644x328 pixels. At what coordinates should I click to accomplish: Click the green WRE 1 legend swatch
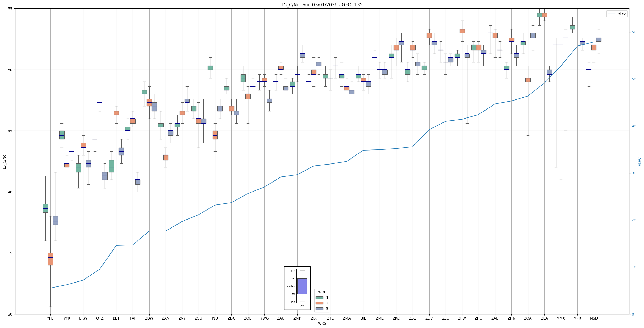(319, 298)
